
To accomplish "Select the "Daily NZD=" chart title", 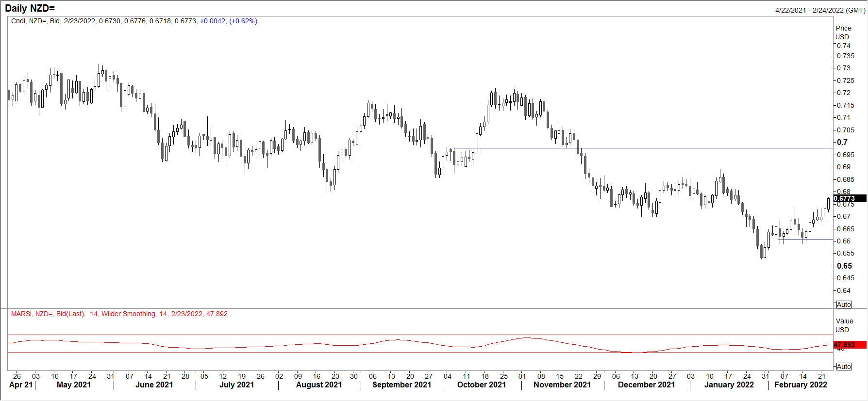I will tap(30, 8).
